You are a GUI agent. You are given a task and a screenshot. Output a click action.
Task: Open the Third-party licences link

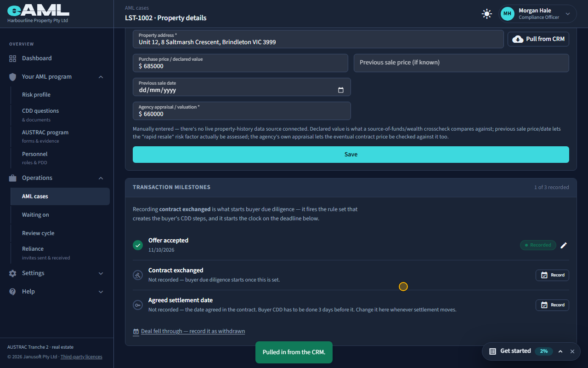pos(81,357)
